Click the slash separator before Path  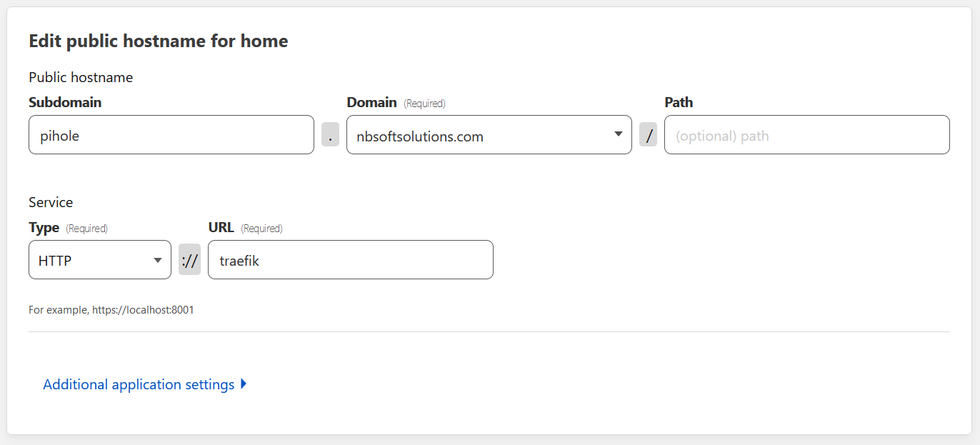tap(648, 135)
